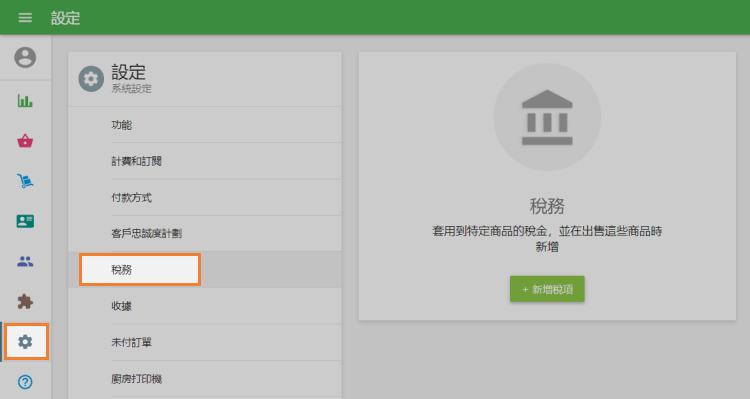
Task: Open the customers people icon
Action: (25, 261)
